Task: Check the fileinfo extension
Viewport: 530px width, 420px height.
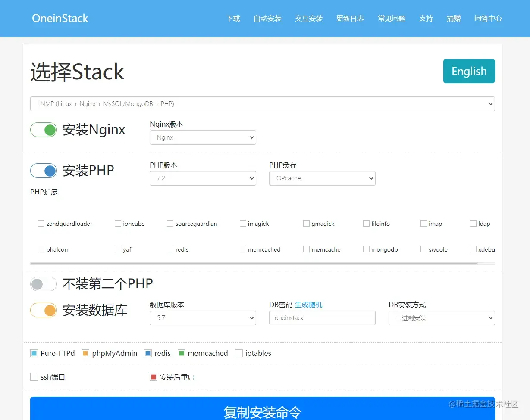Action: (366, 224)
